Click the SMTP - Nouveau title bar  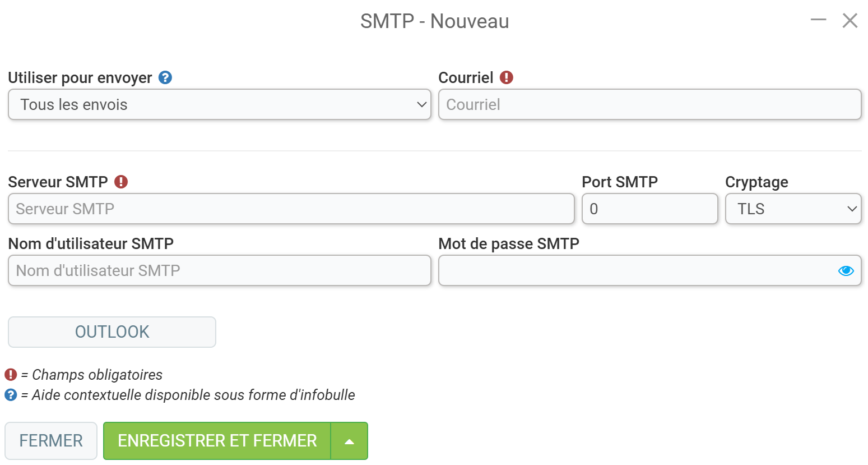(434, 21)
